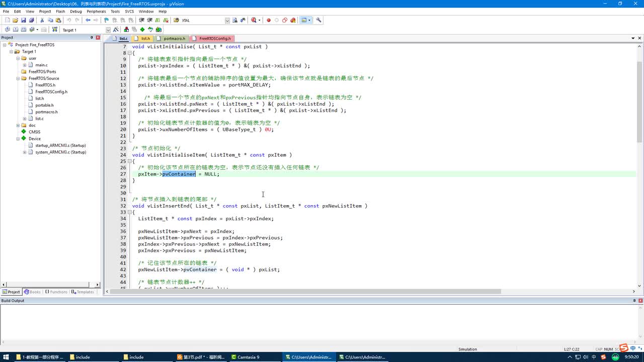Expand the system_ARMCM3.c (Startup) node
644x362 pixels.
click(25, 152)
